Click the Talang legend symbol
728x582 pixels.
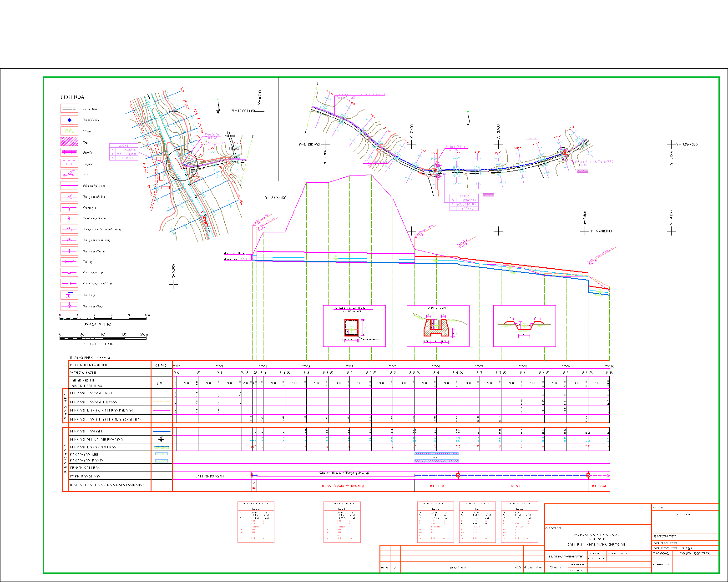[69, 262]
